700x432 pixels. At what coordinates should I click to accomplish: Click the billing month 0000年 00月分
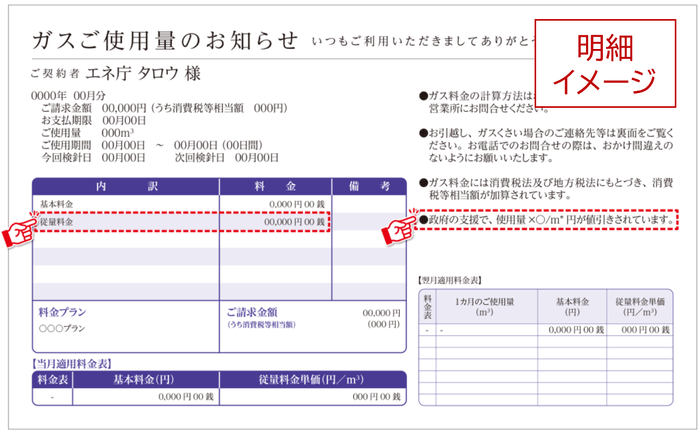pos(68,96)
